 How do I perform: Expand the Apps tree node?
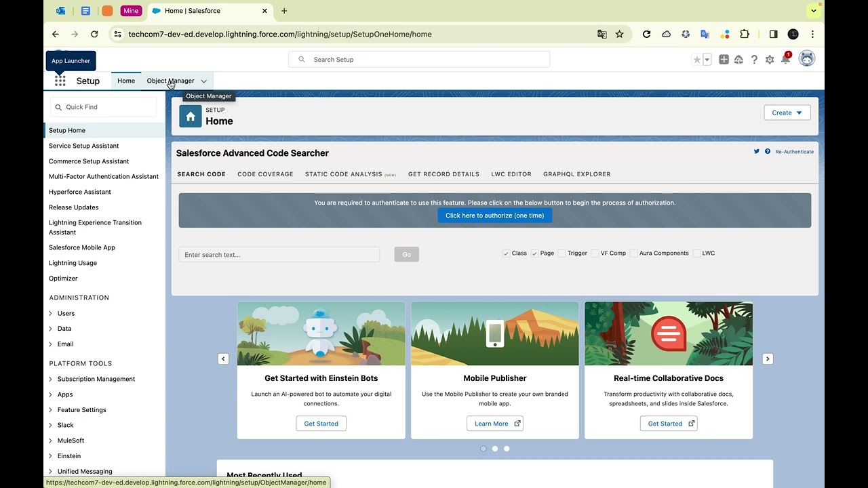click(51, 394)
